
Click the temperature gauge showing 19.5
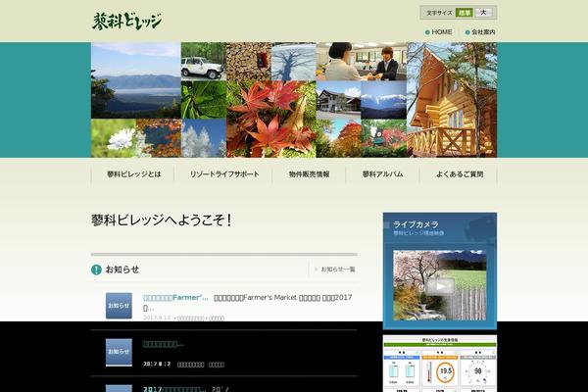(446, 371)
